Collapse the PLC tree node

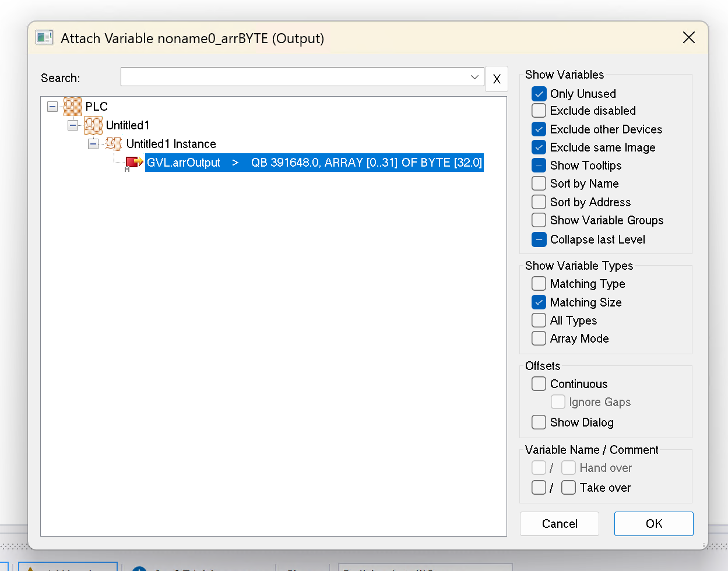tap(52, 107)
